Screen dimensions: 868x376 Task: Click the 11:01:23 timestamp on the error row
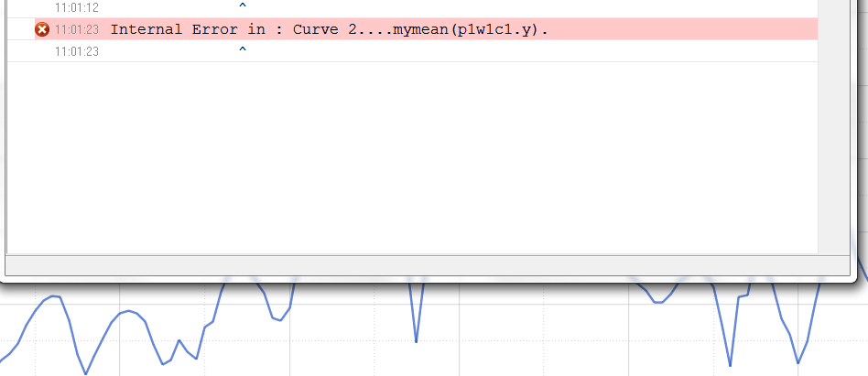[76, 29]
